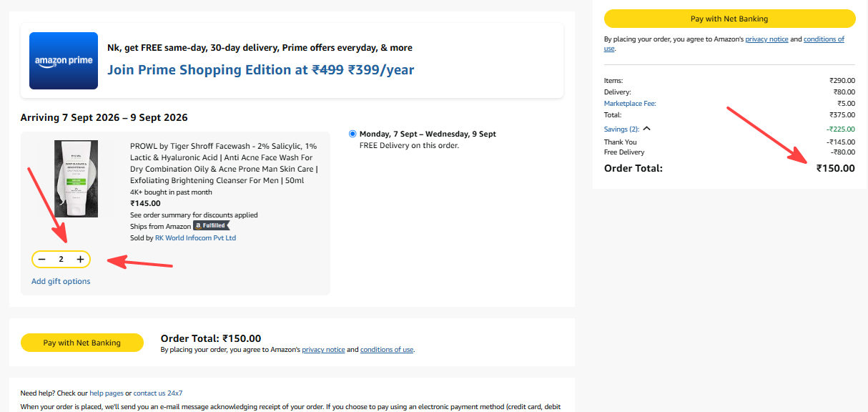Increase quantity with the plus icon

click(x=80, y=259)
